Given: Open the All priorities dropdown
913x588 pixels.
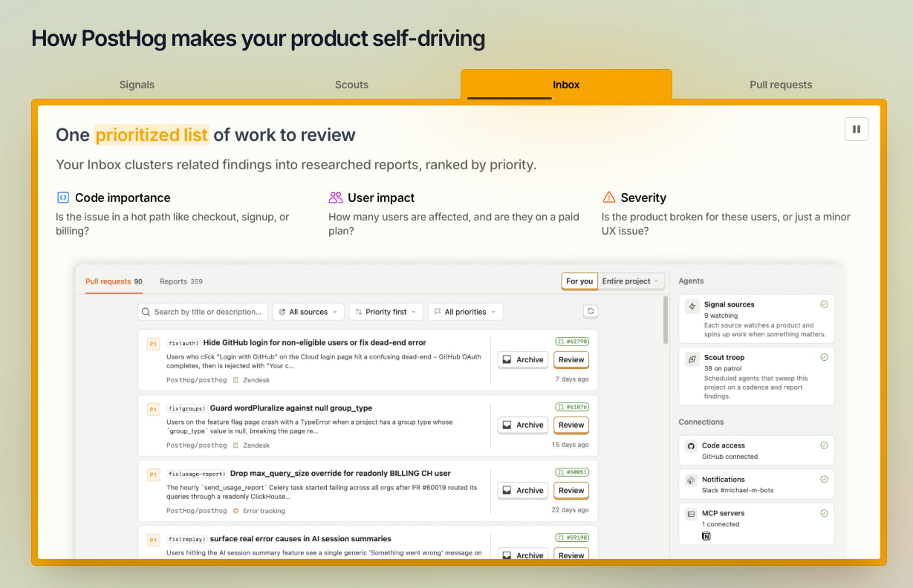Looking at the screenshot, I should pyautogui.click(x=466, y=312).
